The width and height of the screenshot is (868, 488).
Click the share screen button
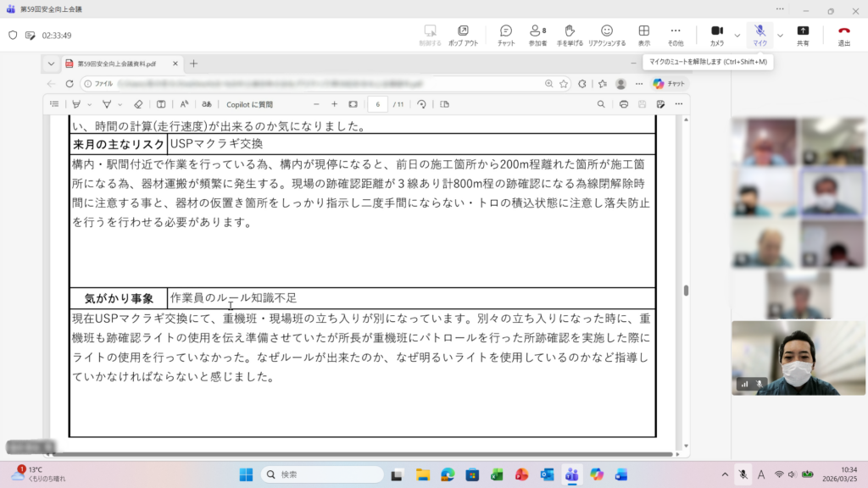pos(803,35)
